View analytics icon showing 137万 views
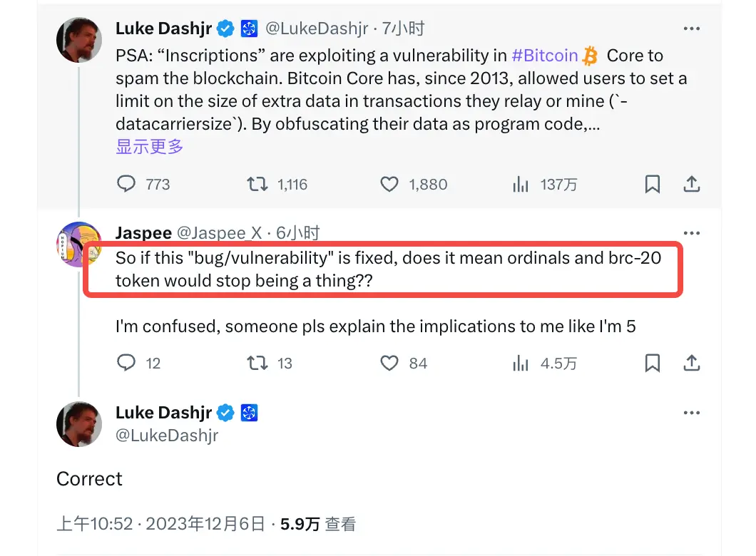Image resolution: width=756 pixels, height=556 pixels. (521, 185)
